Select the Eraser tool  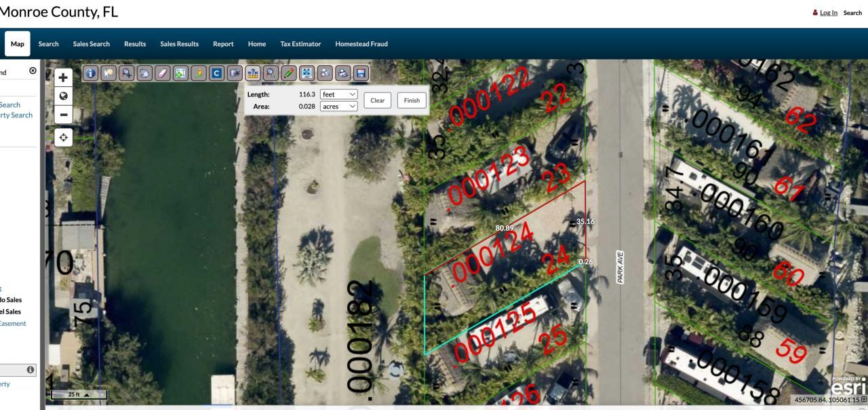[163, 73]
